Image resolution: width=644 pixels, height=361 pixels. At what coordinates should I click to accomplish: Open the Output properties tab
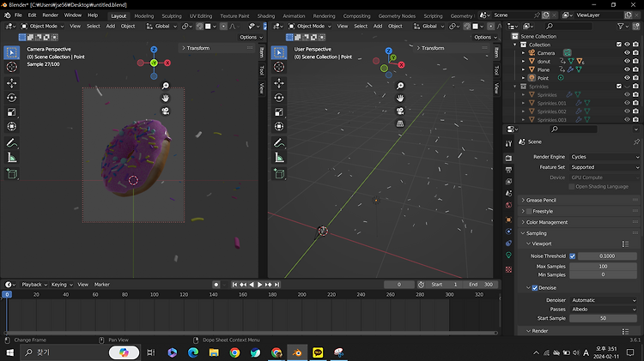coord(508,170)
